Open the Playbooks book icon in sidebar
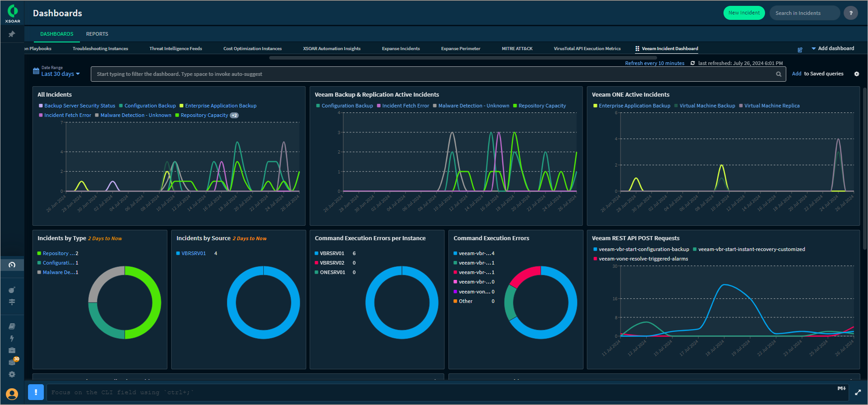This screenshot has width=868, height=405. coord(12,326)
